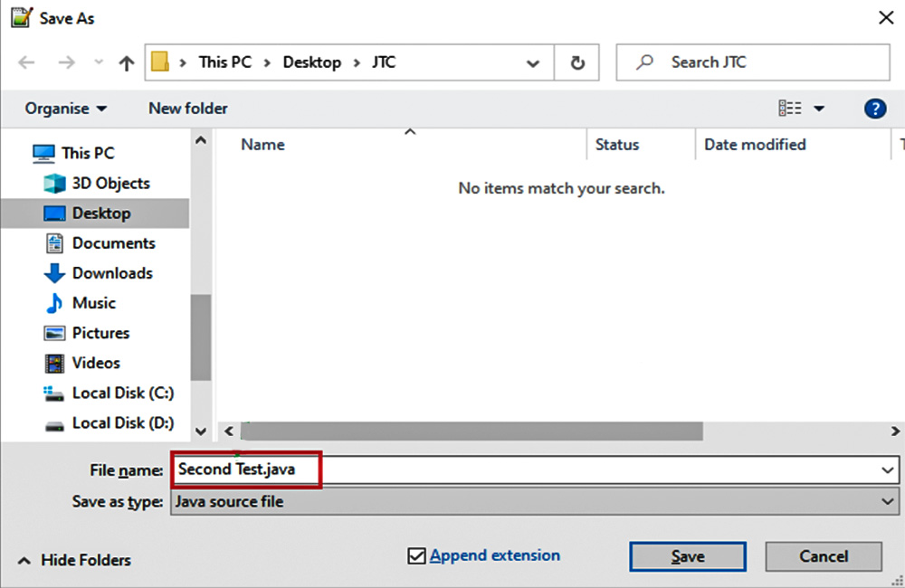Click the Up one level arrow icon
Viewport: 905px width, 588px height.
(x=127, y=63)
